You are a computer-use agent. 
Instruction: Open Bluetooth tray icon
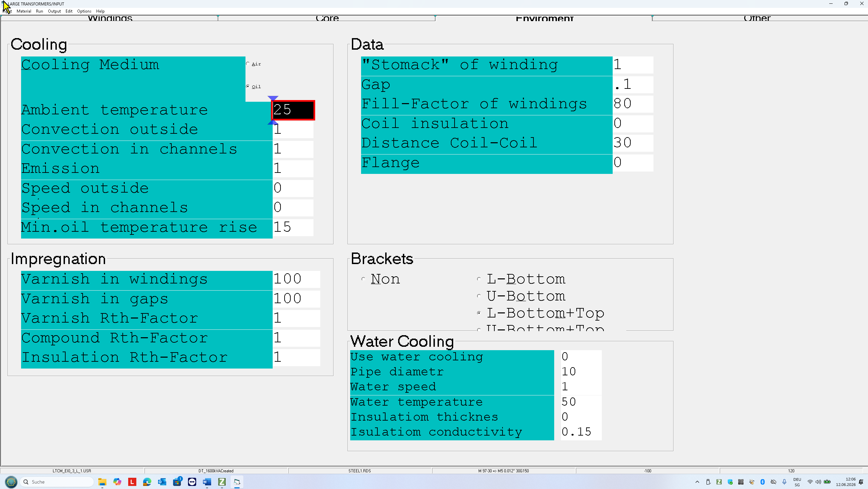(x=763, y=482)
